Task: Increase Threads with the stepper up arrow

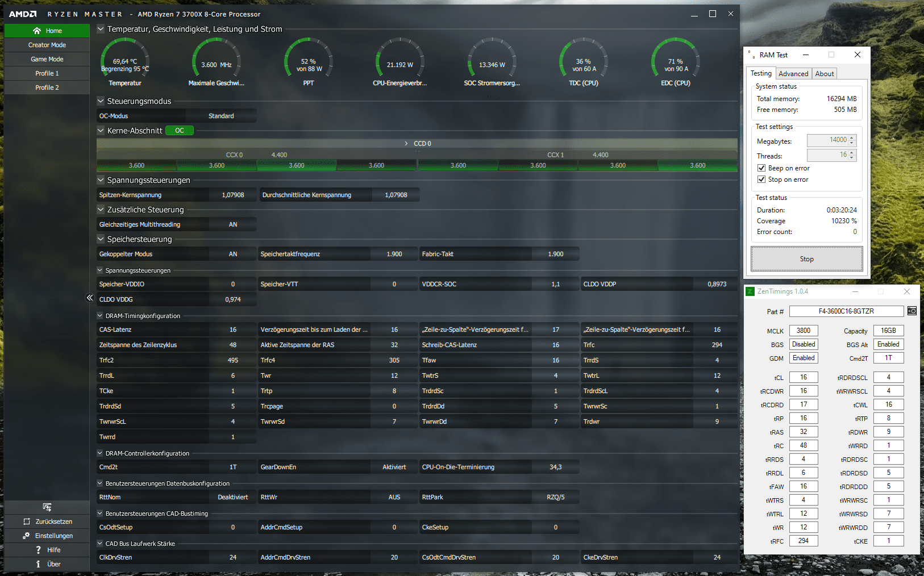Action: (x=852, y=152)
